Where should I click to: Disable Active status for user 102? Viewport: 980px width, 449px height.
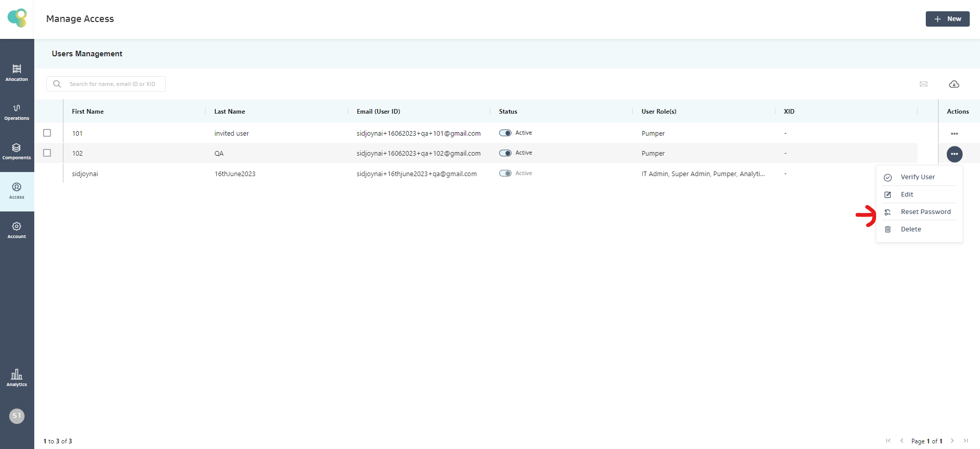tap(505, 153)
